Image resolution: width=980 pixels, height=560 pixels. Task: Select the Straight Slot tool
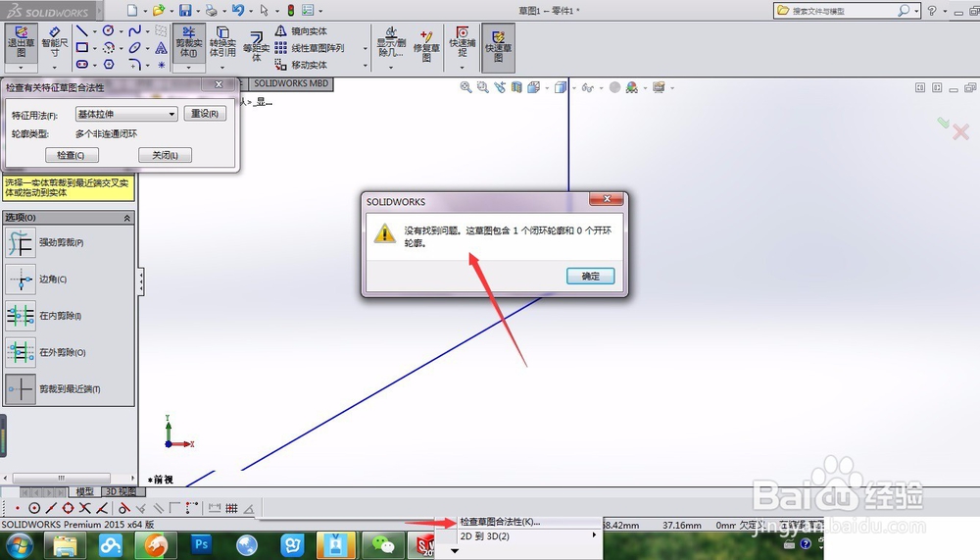click(x=82, y=64)
